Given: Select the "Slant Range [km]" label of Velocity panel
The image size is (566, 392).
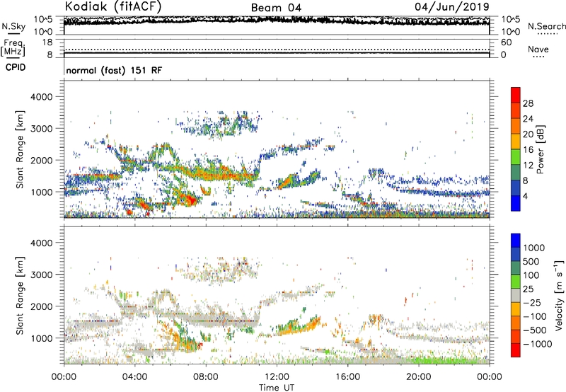Looking at the screenshot, I should pos(20,295).
